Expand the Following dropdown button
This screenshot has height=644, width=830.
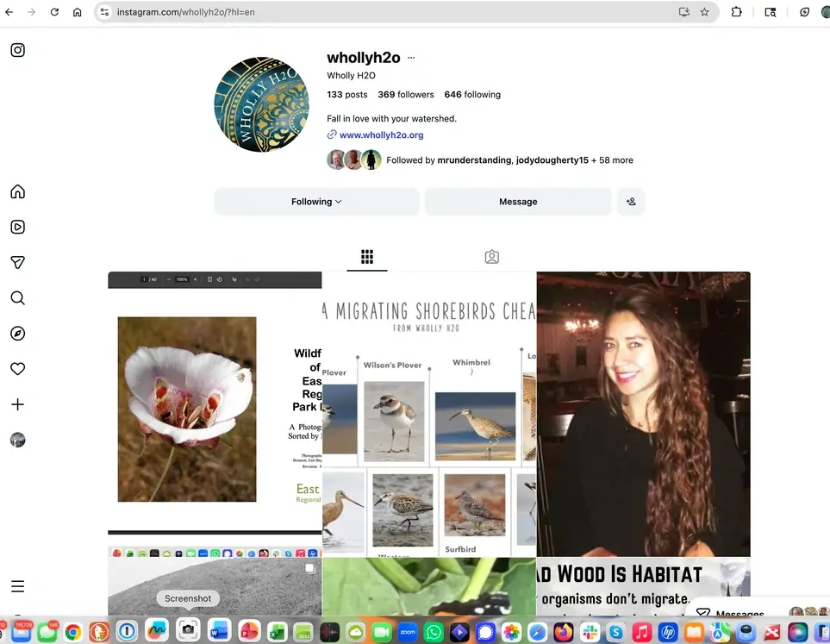click(x=316, y=202)
